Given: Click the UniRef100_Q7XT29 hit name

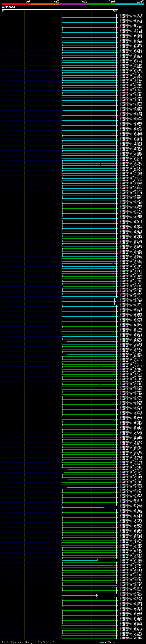Looking at the screenshot, I should pyautogui.click(x=131, y=324).
